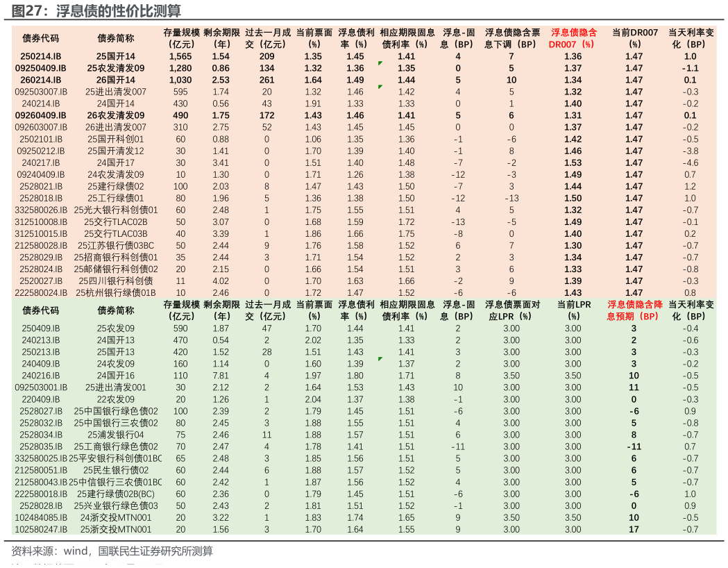Click remaining term value 4.02
The width and height of the screenshot is (728, 568).
tap(221, 281)
